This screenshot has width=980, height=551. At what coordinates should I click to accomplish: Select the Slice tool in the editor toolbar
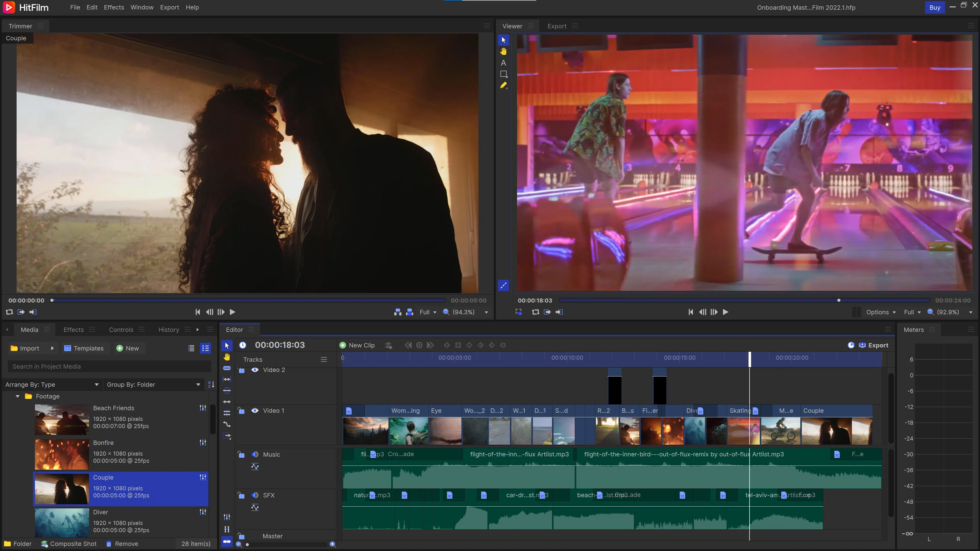[227, 368]
